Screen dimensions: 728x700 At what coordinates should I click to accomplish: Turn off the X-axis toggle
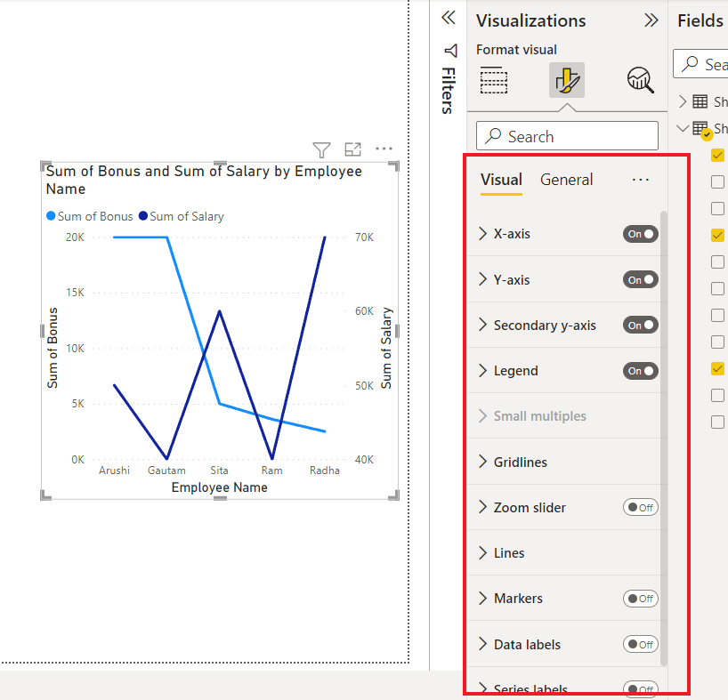tap(640, 234)
